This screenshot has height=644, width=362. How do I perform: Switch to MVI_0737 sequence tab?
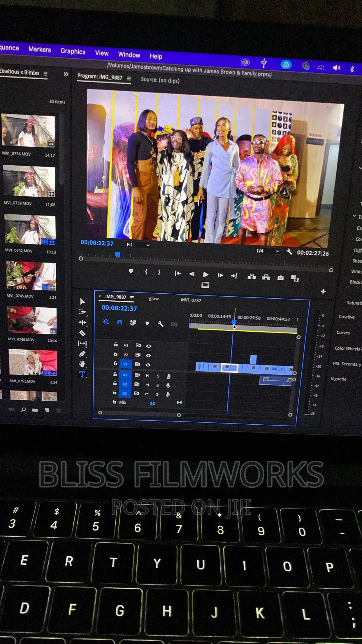pyautogui.click(x=191, y=300)
